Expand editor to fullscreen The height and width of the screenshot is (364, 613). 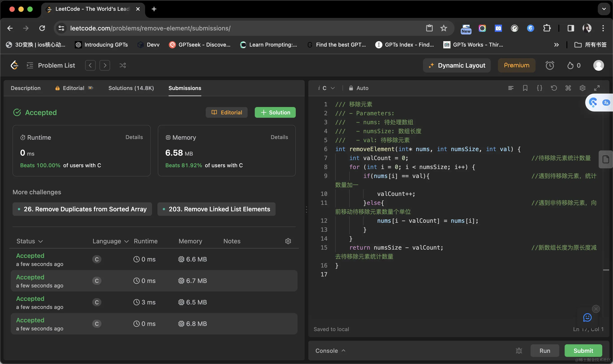point(597,88)
